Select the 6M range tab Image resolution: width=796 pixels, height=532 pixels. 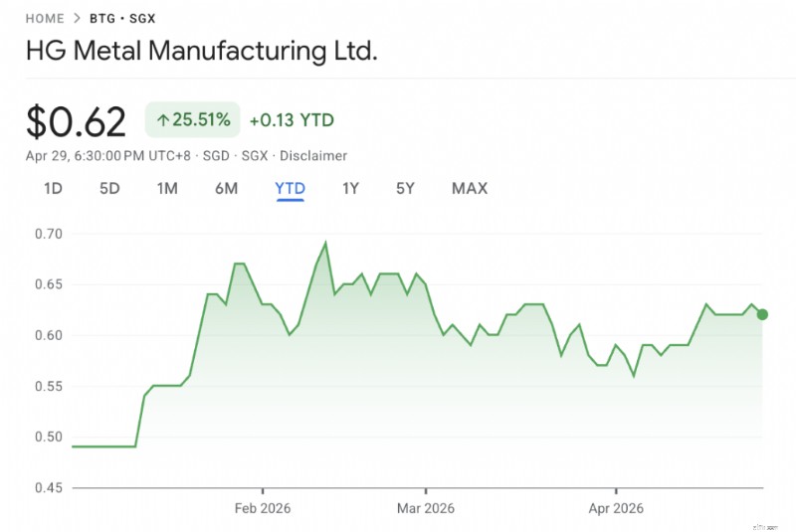click(226, 189)
